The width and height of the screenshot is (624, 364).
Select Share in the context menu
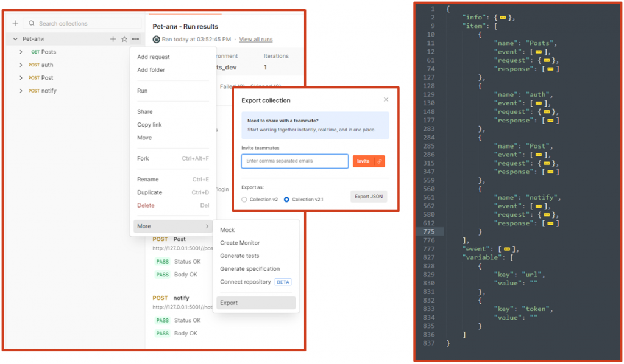(145, 111)
